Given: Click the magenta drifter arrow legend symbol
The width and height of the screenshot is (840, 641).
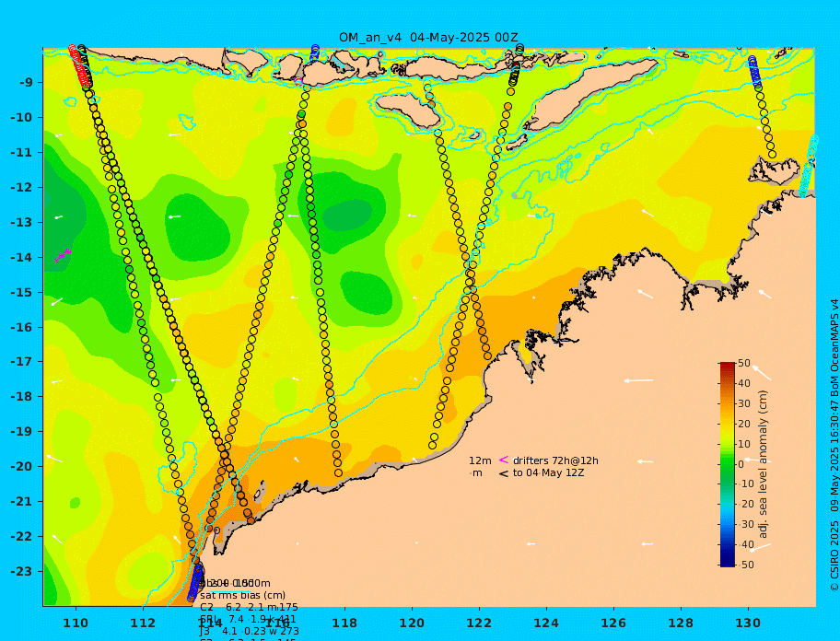Looking at the screenshot, I should pyautogui.click(x=504, y=460).
